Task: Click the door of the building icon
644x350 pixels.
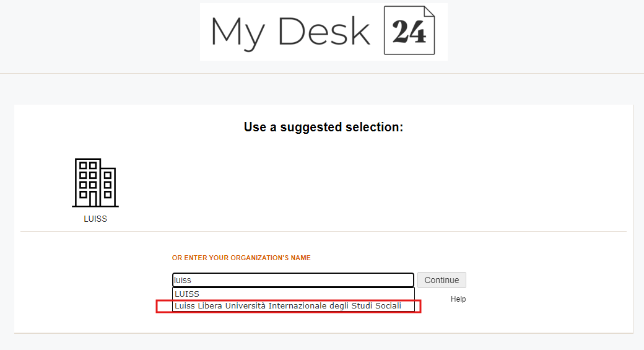Action: (x=93, y=198)
